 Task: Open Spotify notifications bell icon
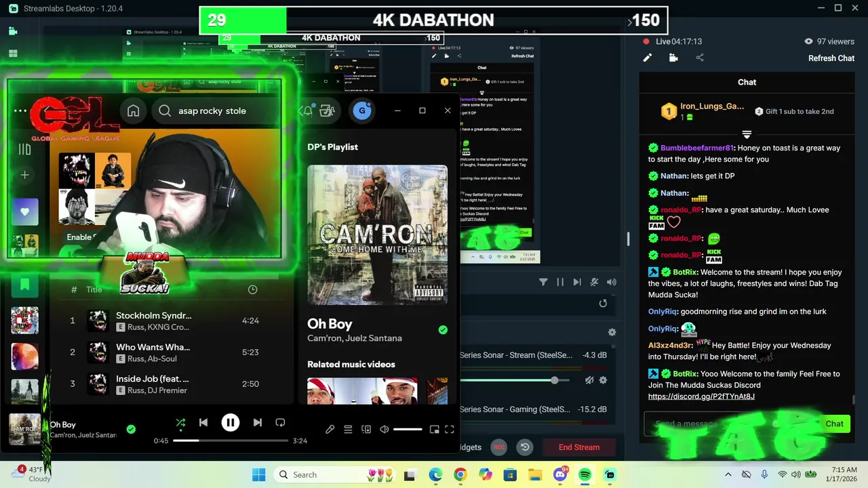tap(307, 111)
